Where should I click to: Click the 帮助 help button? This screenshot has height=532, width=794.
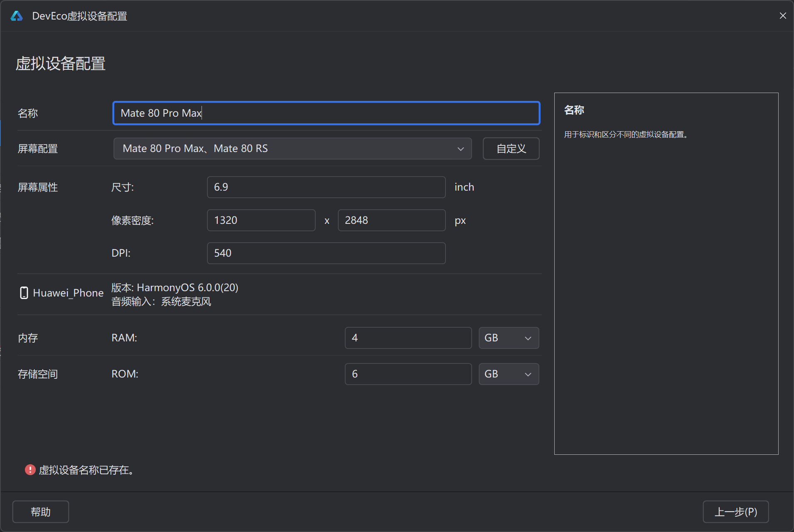(41, 512)
